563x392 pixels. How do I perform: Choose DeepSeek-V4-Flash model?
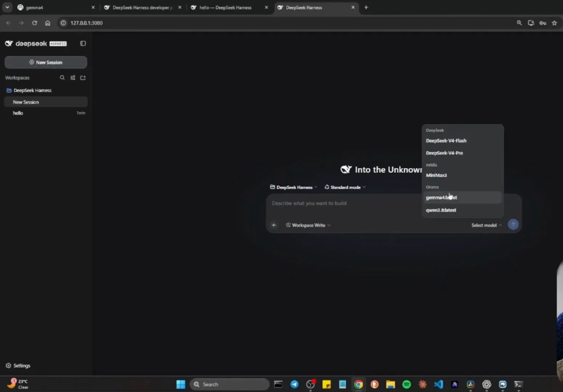point(462,141)
